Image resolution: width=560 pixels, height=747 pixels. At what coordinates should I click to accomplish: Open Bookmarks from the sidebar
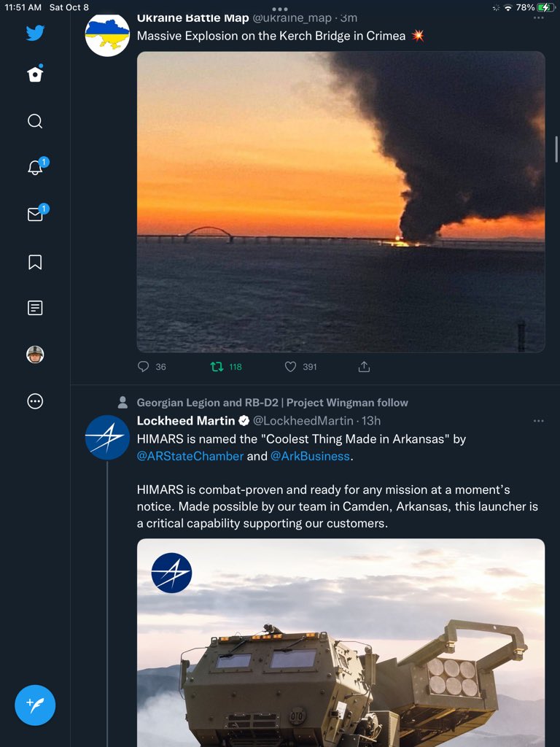(x=35, y=262)
